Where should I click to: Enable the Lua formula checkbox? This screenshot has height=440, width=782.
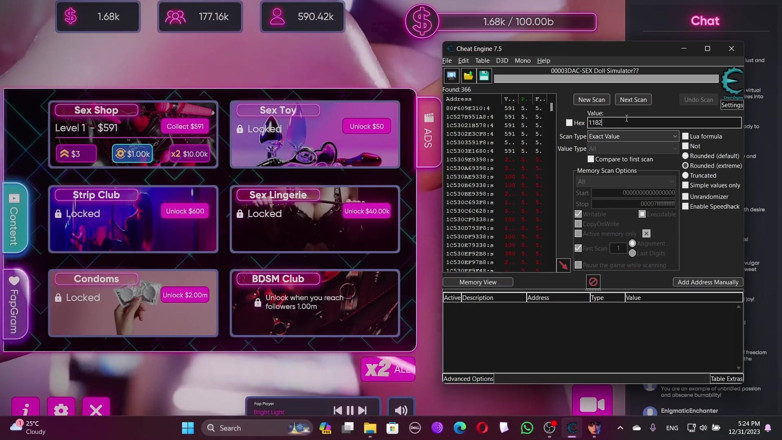click(685, 136)
